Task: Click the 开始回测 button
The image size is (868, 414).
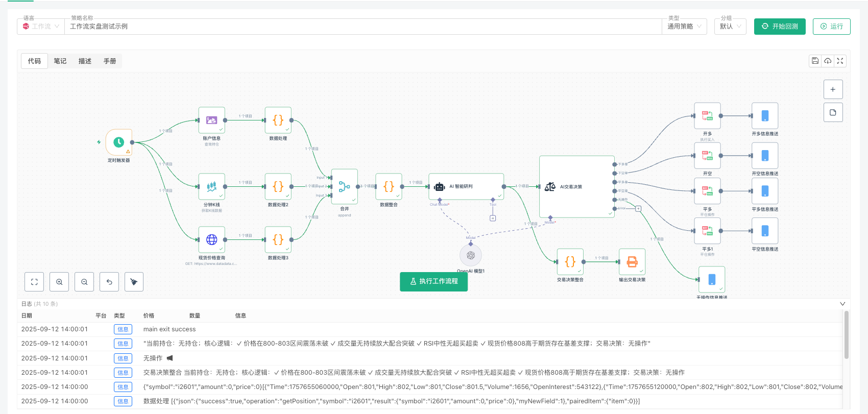Action: pyautogui.click(x=780, y=27)
